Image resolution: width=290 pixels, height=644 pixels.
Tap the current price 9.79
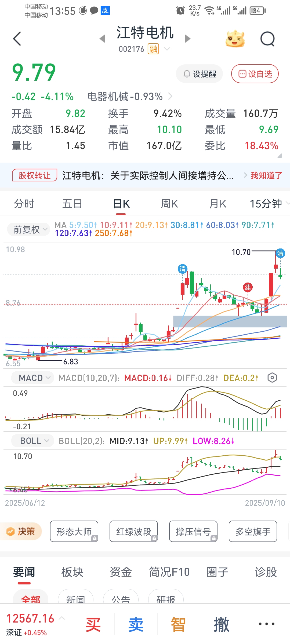[34, 72]
